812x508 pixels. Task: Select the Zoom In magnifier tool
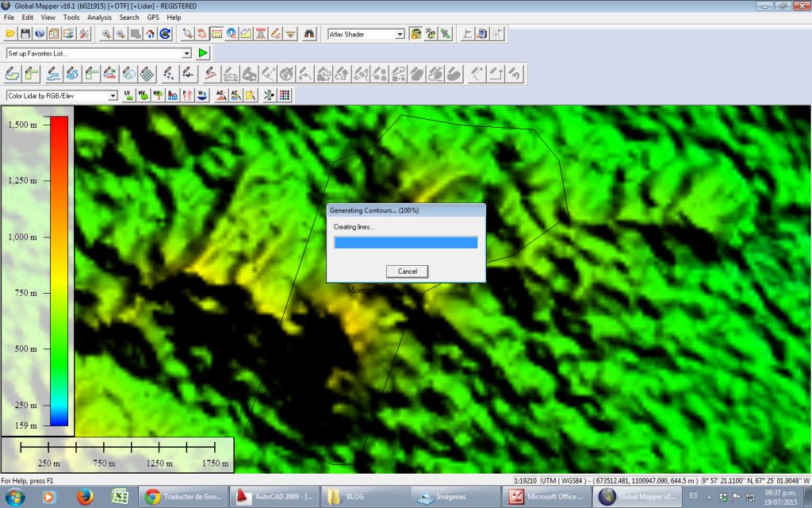click(x=106, y=33)
